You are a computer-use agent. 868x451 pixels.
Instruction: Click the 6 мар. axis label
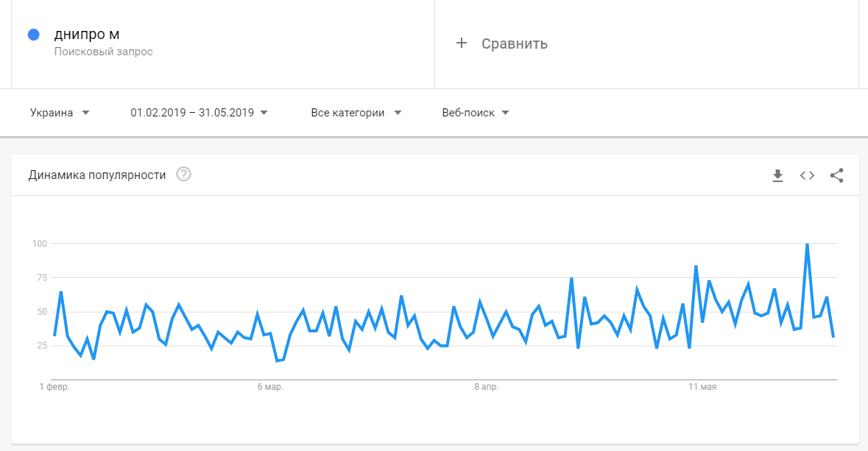pyautogui.click(x=270, y=387)
